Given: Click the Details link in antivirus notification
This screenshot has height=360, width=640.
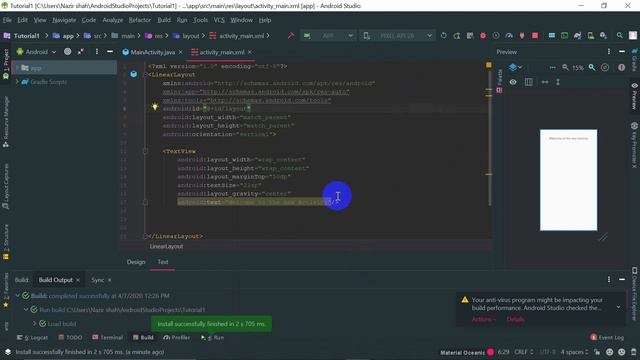Looking at the screenshot, I should (x=515, y=319).
